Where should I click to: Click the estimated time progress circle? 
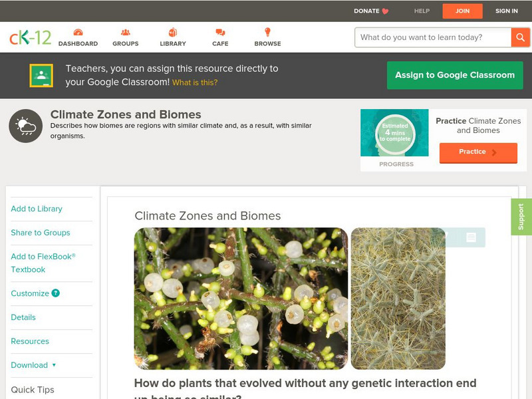(x=394, y=134)
